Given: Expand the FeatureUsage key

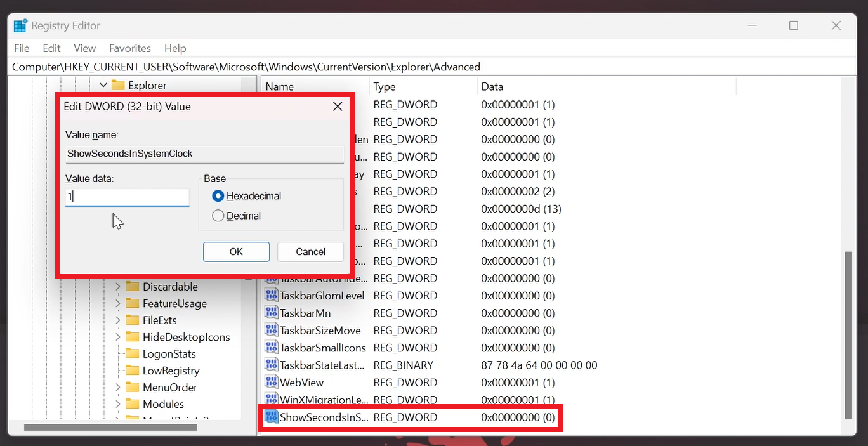Looking at the screenshot, I should (118, 303).
